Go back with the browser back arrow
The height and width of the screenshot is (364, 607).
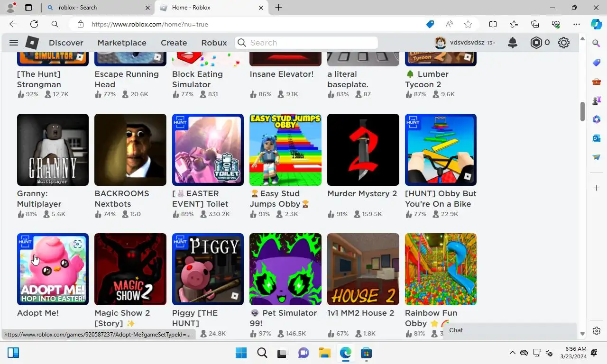(13, 24)
